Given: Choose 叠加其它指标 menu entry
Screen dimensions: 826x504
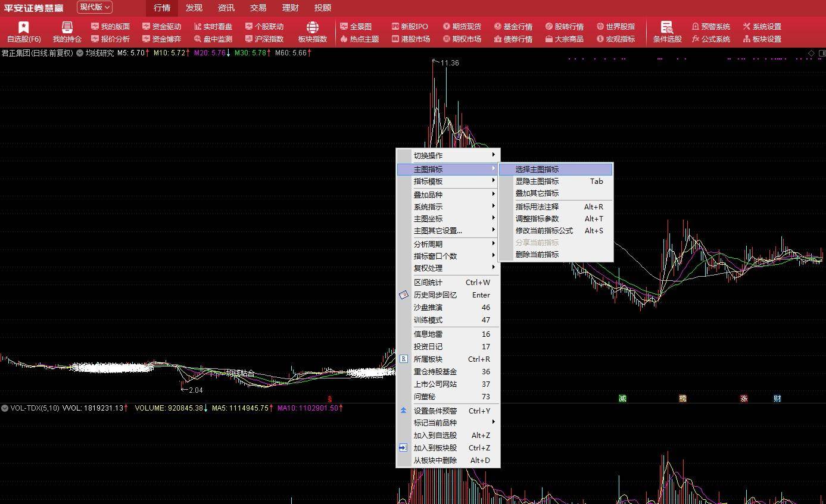Looking at the screenshot, I should pyautogui.click(x=556, y=193).
